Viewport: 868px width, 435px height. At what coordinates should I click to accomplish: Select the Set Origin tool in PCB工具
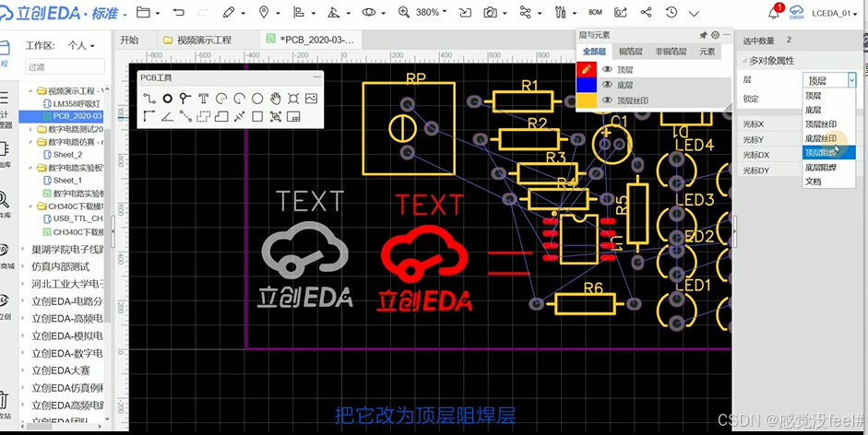(149, 116)
